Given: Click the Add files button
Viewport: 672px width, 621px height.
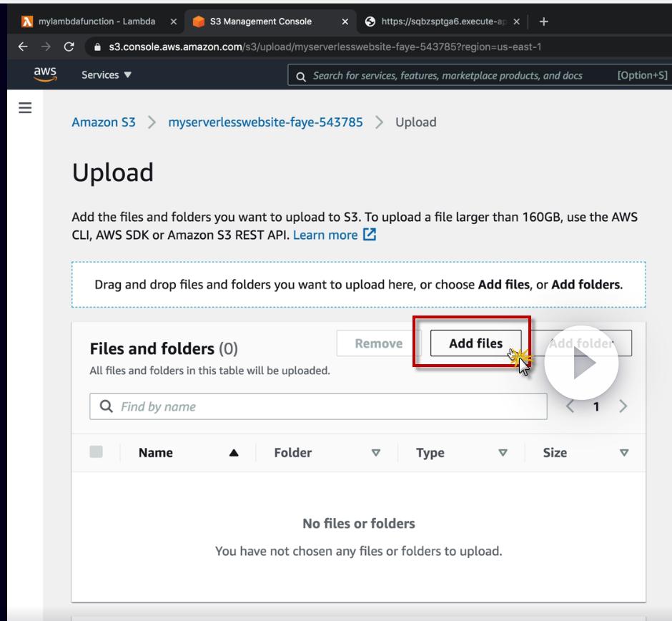Looking at the screenshot, I should click(475, 343).
